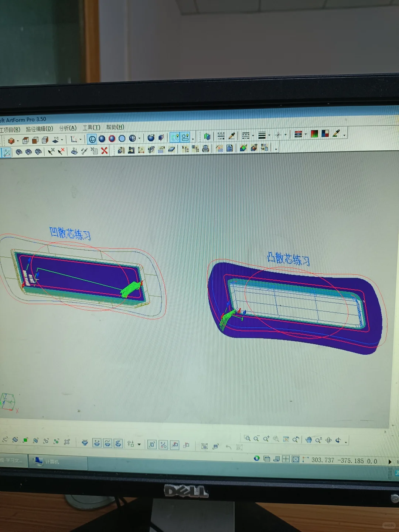Image resolution: width=399 pixels, height=532 pixels.
Task: Click the document exchange arrows icon
Action: (x=264, y=148)
